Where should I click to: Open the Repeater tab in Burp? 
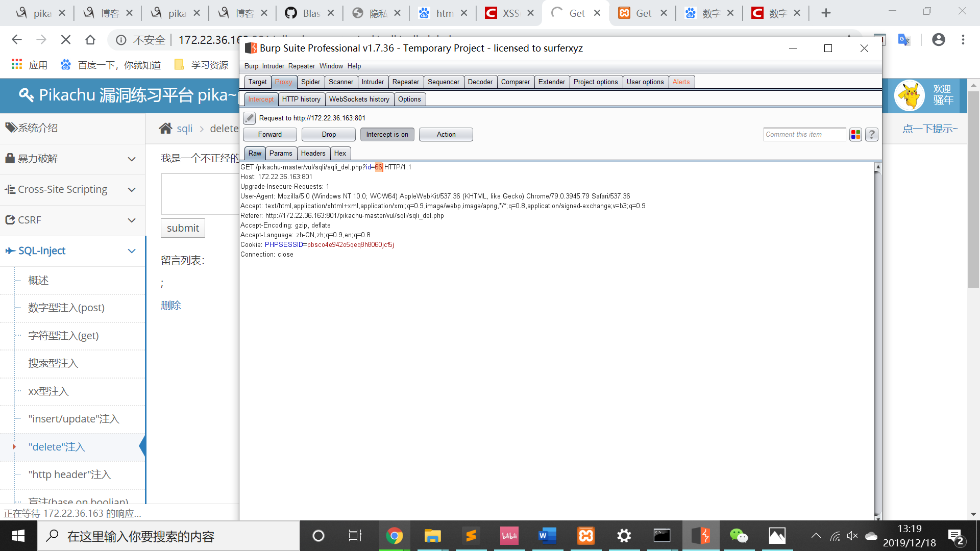405,82
